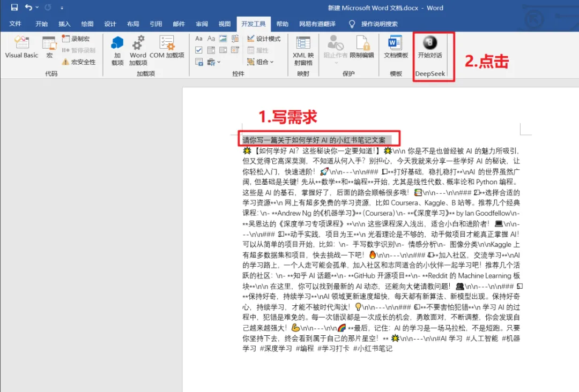
Task: Open the undo history dropdown arrow
Action: click(x=37, y=7)
